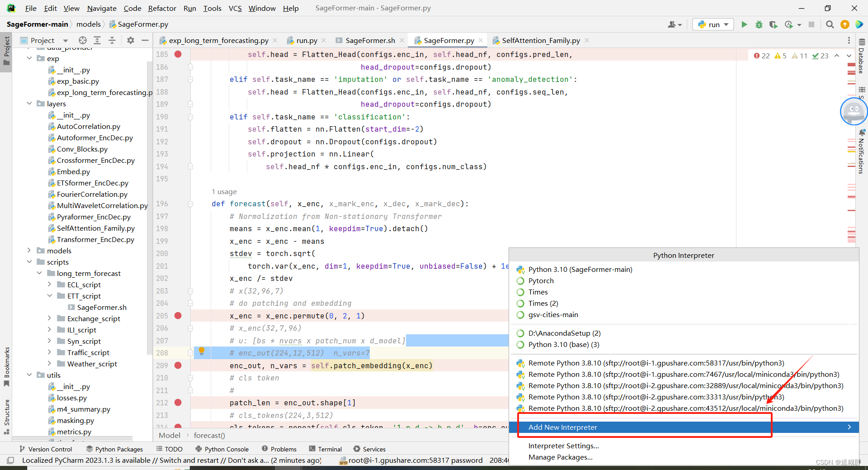Collapse the ETT_script folder

pyautogui.click(x=49, y=296)
